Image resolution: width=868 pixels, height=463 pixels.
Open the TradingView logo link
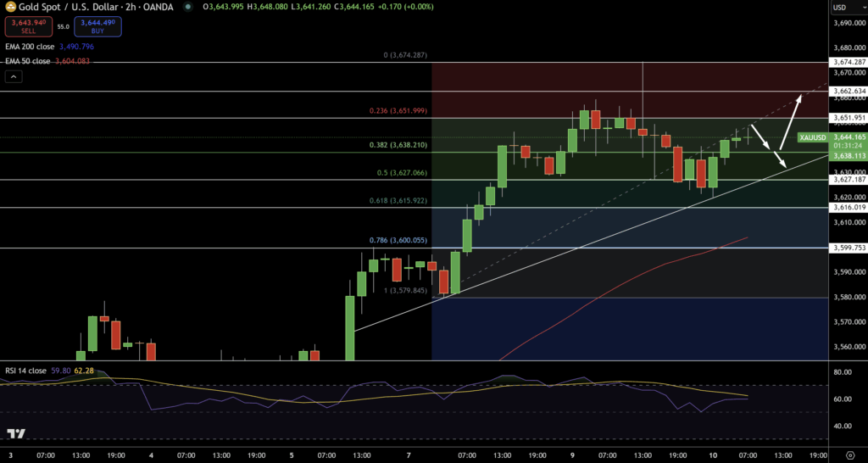coord(16,433)
